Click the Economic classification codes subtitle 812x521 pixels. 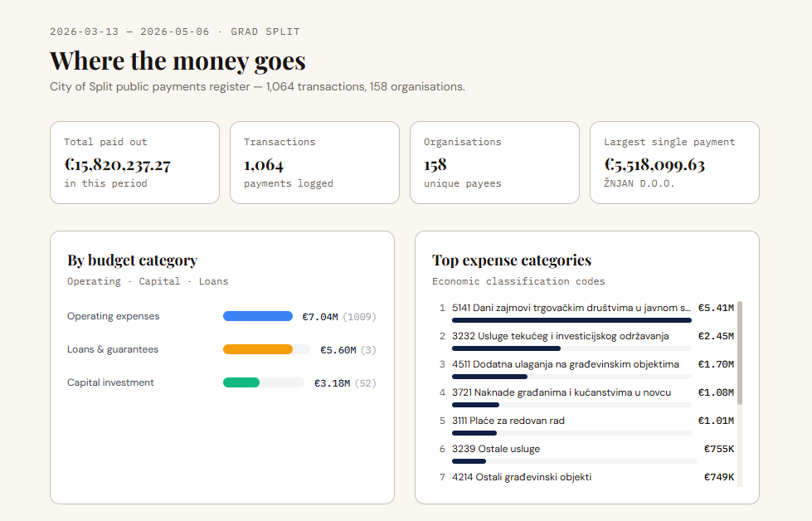pos(518,281)
